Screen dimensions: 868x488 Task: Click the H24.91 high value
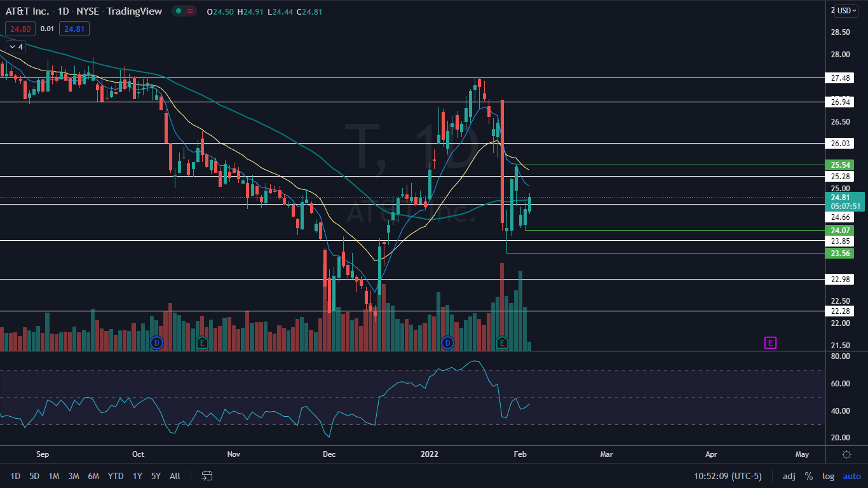251,11
